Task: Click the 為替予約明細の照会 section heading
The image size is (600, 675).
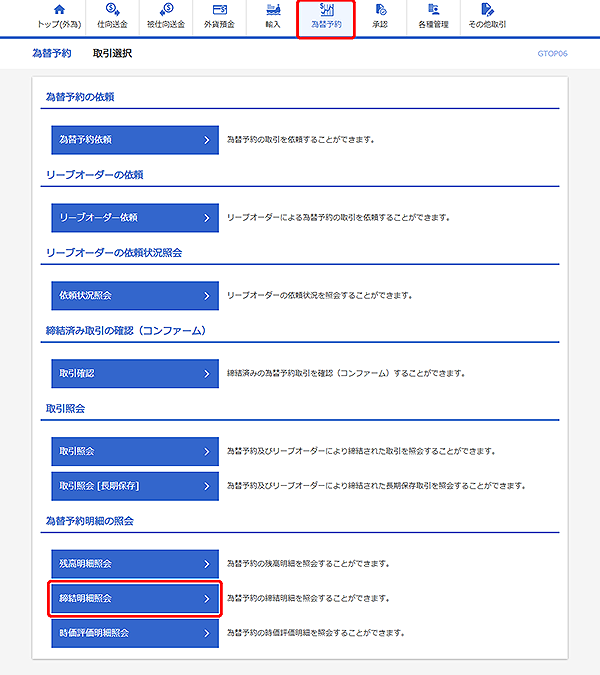Action: coord(90,521)
